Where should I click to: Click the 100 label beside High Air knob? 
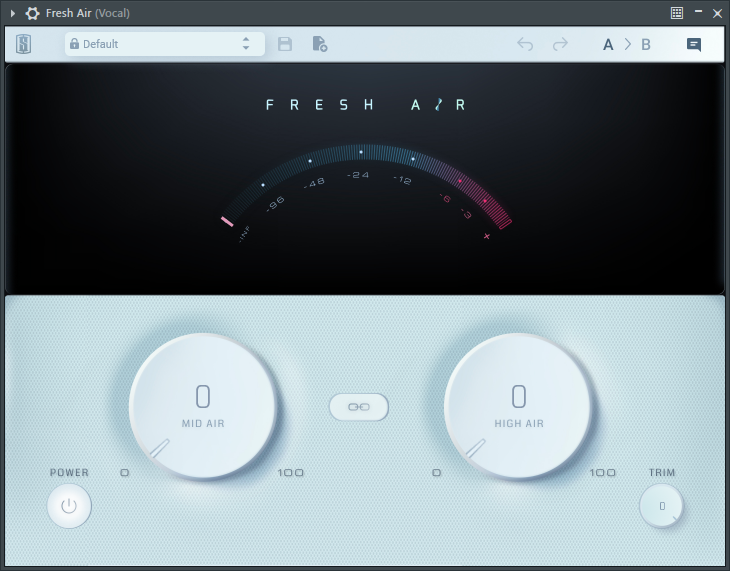point(602,473)
